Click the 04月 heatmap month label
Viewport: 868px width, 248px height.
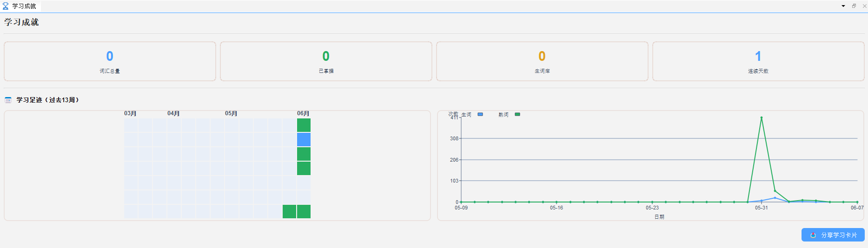173,113
